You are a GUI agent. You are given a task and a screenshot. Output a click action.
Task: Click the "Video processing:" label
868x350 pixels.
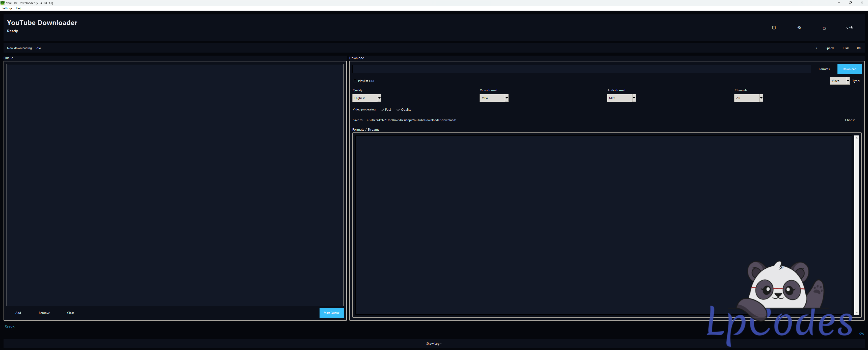click(x=364, y=109)
